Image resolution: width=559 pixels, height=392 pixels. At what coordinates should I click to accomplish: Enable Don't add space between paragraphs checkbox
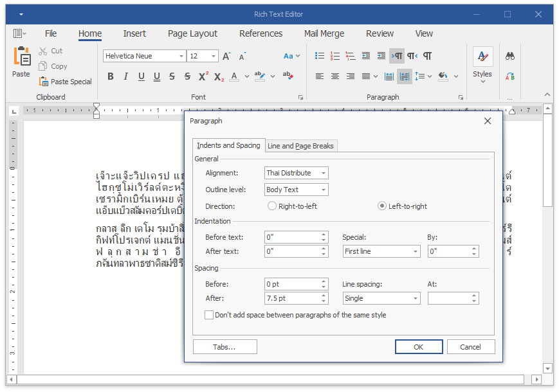tap(209, 315)
